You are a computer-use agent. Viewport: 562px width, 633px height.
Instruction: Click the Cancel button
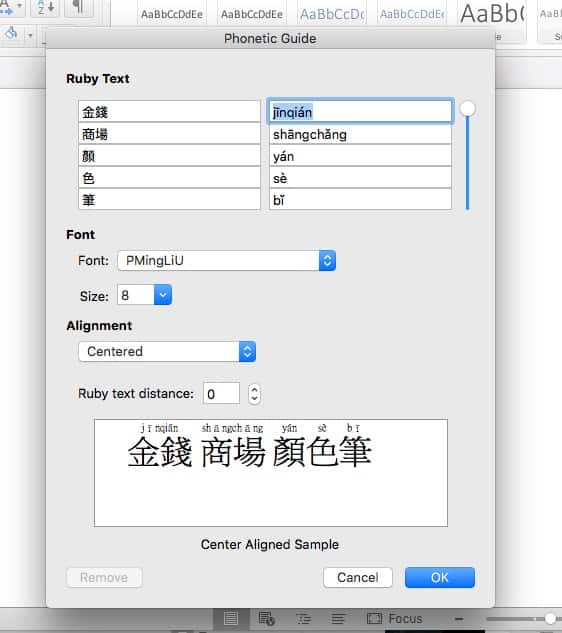click(358, 577)
